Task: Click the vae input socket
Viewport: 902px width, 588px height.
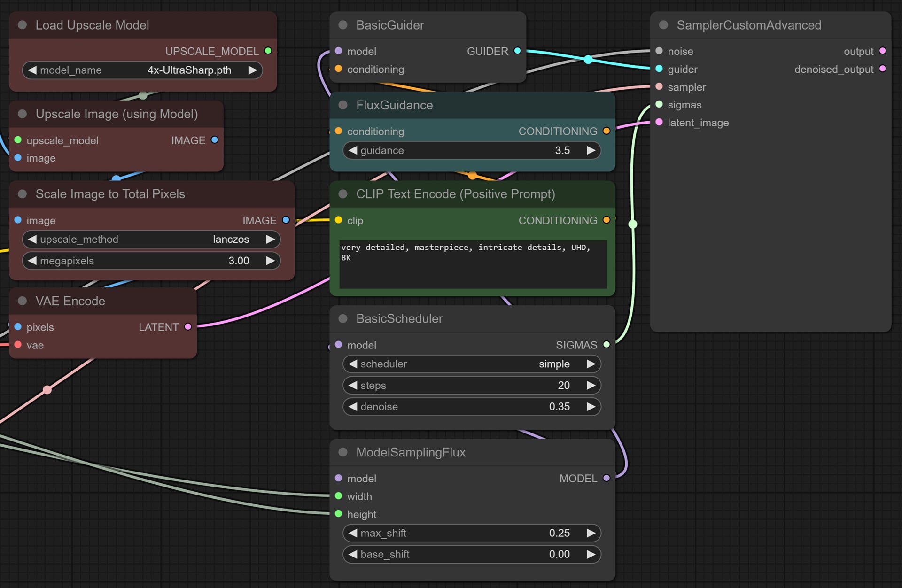Action: (x=18, y=345)
